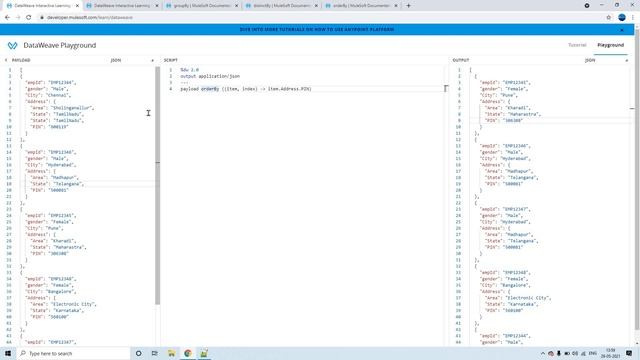Click the taskbar clock and date
This screenshot has height=360, width=640.
click(611, 353)
